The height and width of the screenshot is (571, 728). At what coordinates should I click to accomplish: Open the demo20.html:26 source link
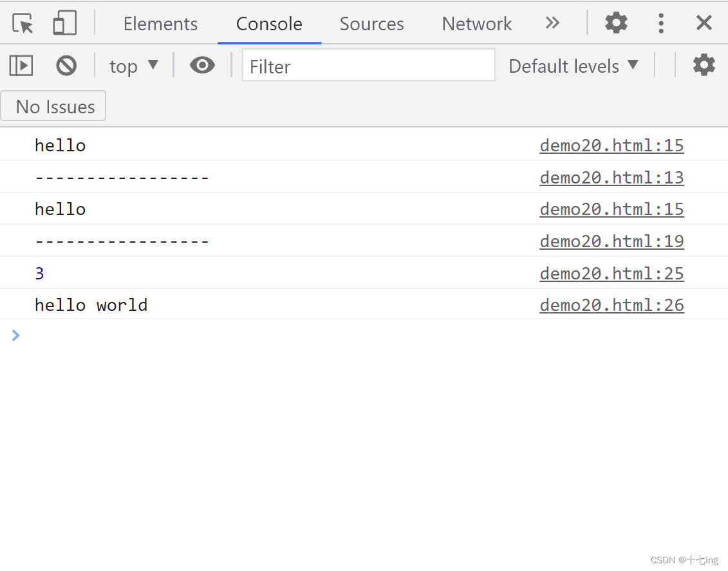pos(611,305)
